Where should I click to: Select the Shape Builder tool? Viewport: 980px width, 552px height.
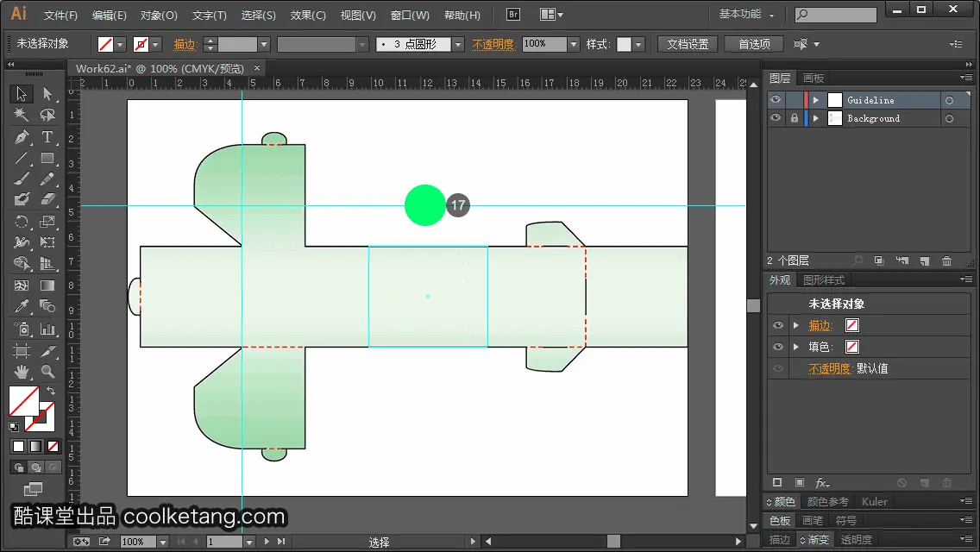point(22,264)
